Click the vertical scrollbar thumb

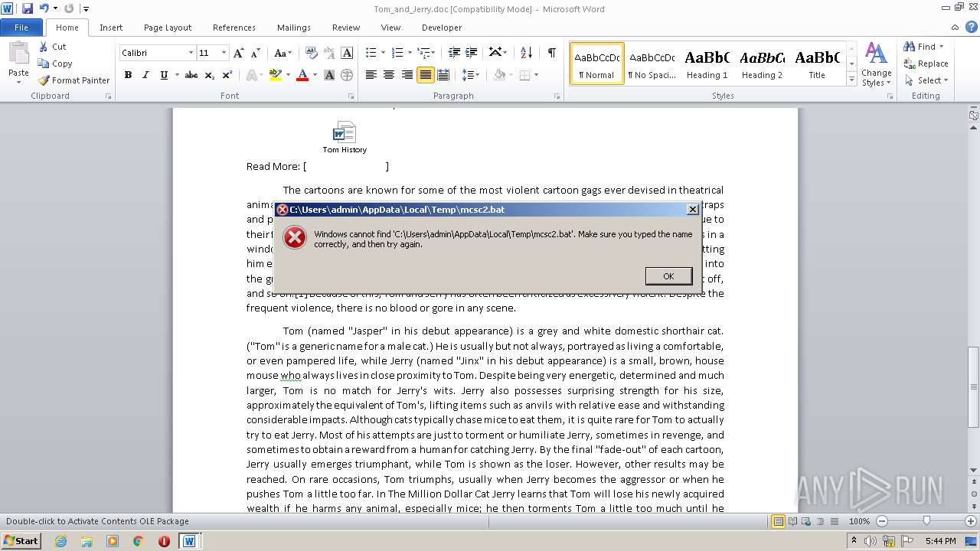[x=973, y=386]
